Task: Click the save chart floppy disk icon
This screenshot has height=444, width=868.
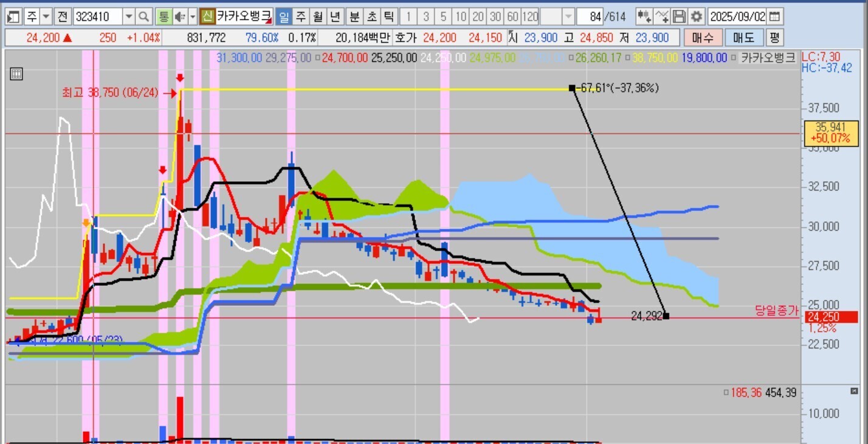Action: pyautogui.click(x=680, y=16)
